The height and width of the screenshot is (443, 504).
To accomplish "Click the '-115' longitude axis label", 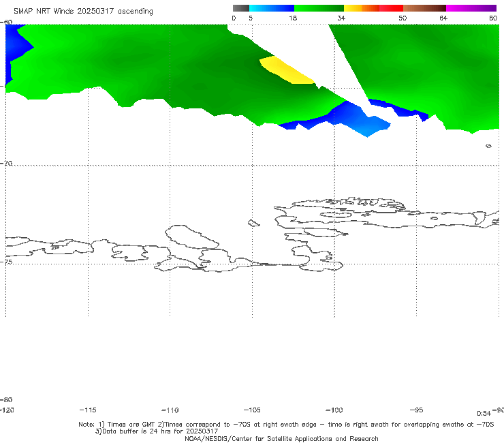I will point(88,410).
